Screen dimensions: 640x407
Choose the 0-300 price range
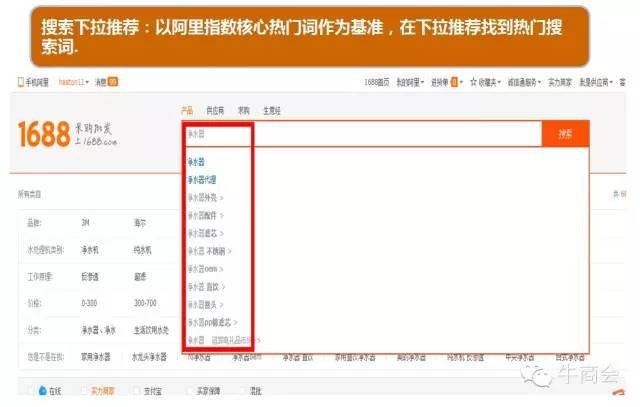(89, 303)
